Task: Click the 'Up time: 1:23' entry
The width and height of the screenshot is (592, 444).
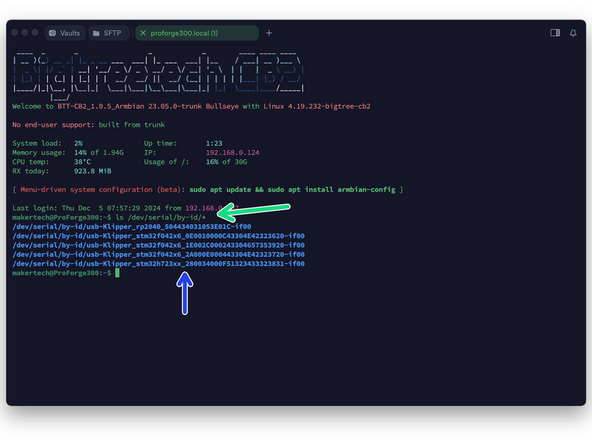Action: coord(183,143)
